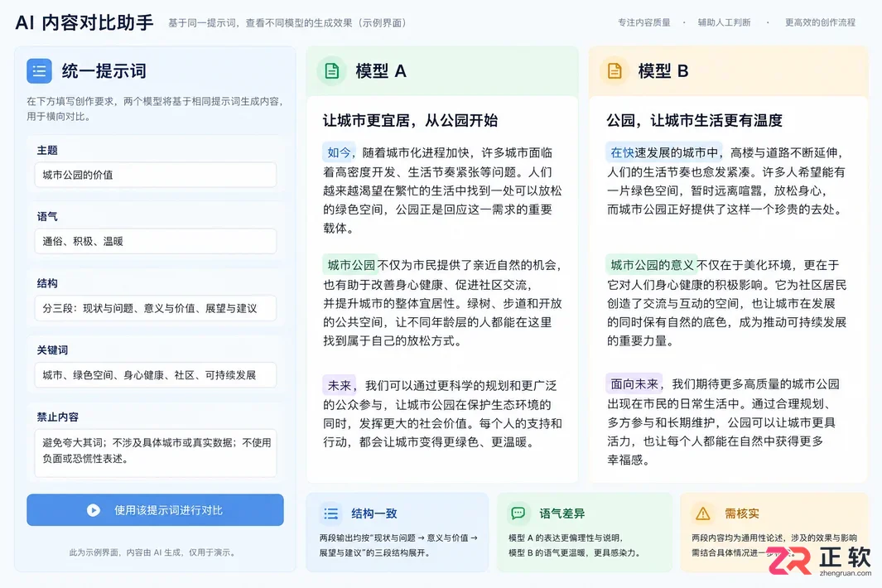Click the play icon in the compare button

coord(94,510)
